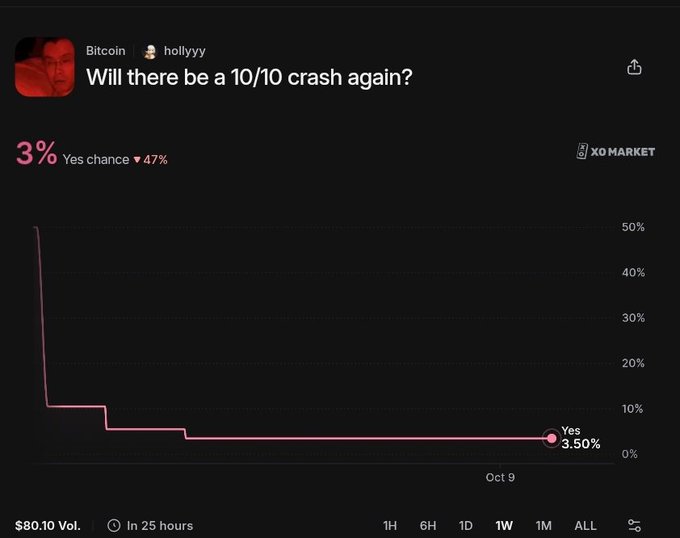Switch chart to 1M range
Image resolution: width=680 pixels, height=538 pixels.
pos(543,525)
